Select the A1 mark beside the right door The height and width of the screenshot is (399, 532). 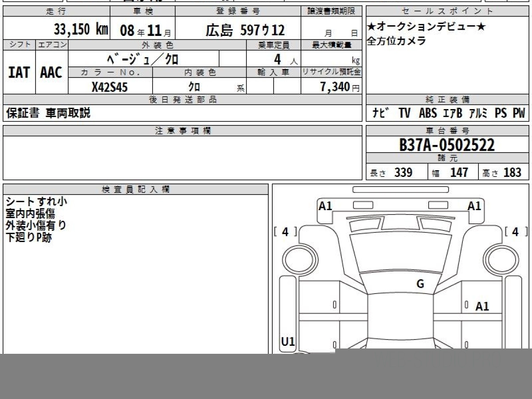coord(482,306)
